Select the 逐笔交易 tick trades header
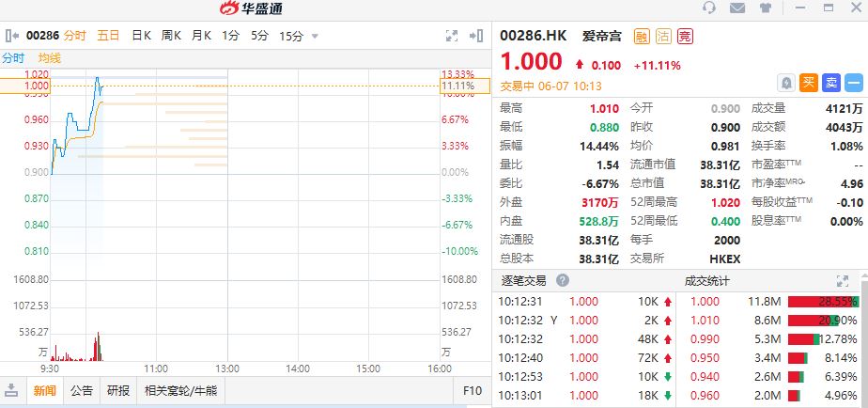Image resolution: width=868 pixels, height=408 pixels. pos(523,280)
